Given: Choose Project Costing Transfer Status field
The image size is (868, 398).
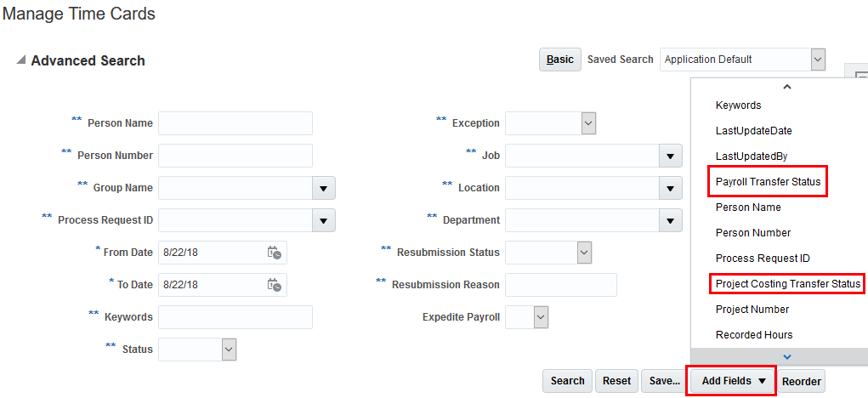Looking at the screenshot, I should click(x=788, y=284).
